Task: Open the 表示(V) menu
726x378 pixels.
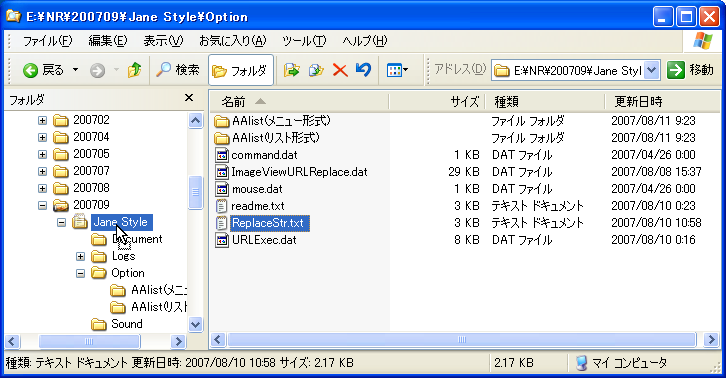Action: [x=163, y=41]
